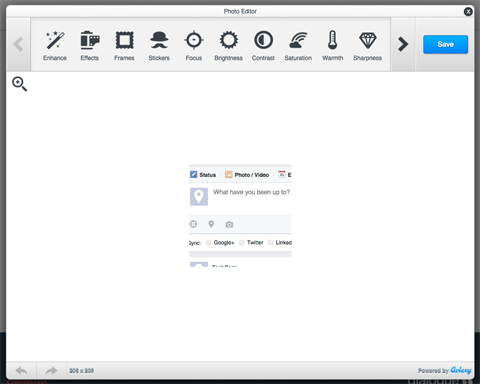Open the Frames tool

124,45
